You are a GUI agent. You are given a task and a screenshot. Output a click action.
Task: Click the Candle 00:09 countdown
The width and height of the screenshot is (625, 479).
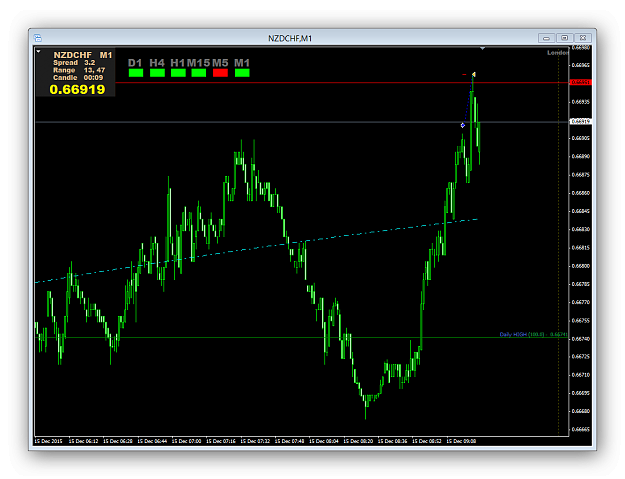[x=78, y=78]
